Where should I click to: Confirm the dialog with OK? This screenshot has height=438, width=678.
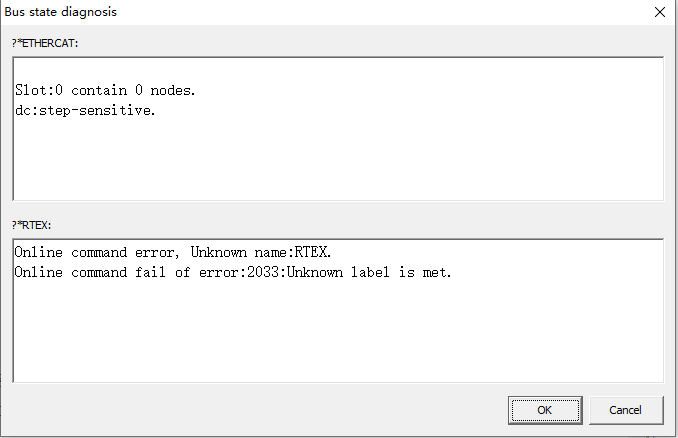[x=545, y=410]
